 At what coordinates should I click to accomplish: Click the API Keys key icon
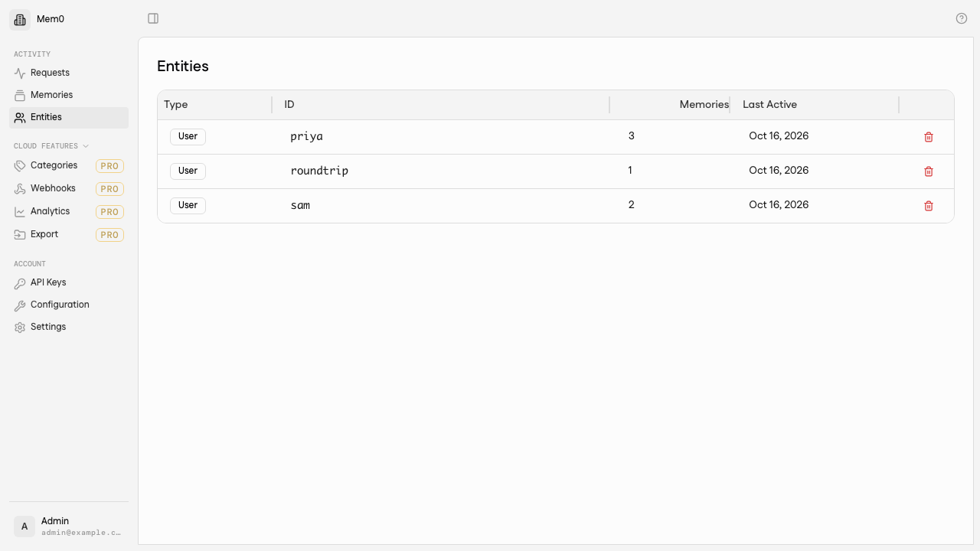click(x=20, y=283)
